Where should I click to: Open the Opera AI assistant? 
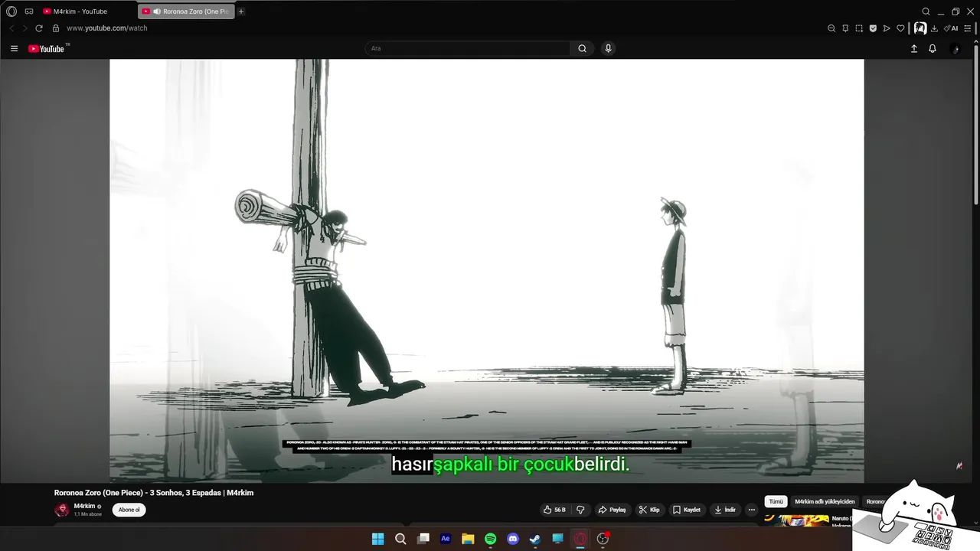pos(951,28)
